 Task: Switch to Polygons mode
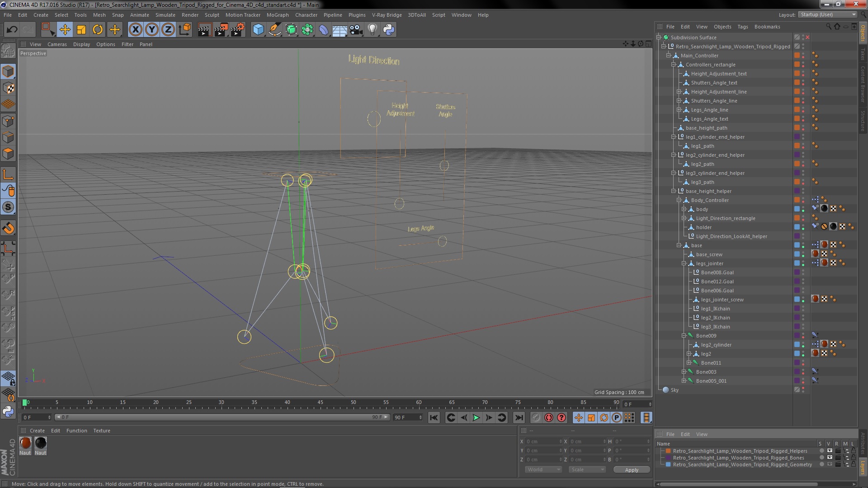(8, 154)
